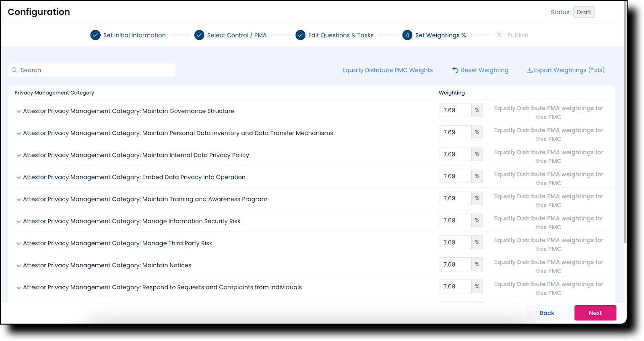Click the Weighting column header

point(452,93)
